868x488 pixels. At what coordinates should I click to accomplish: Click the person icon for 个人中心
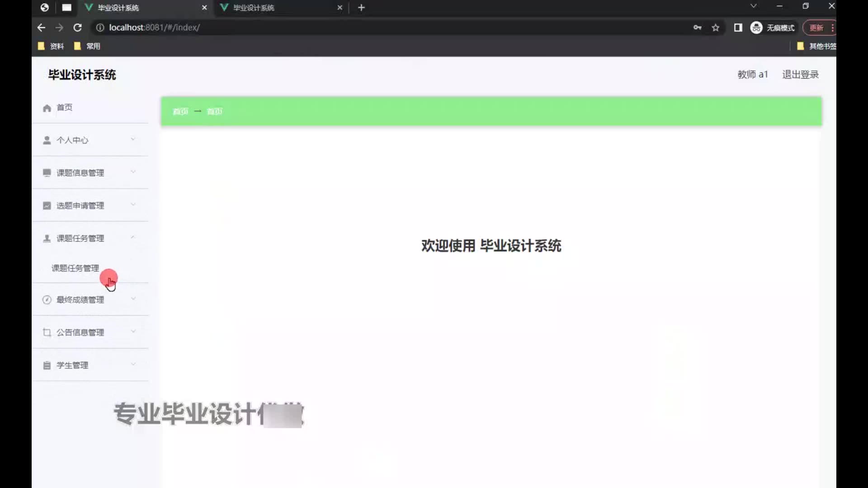point(47,141)
